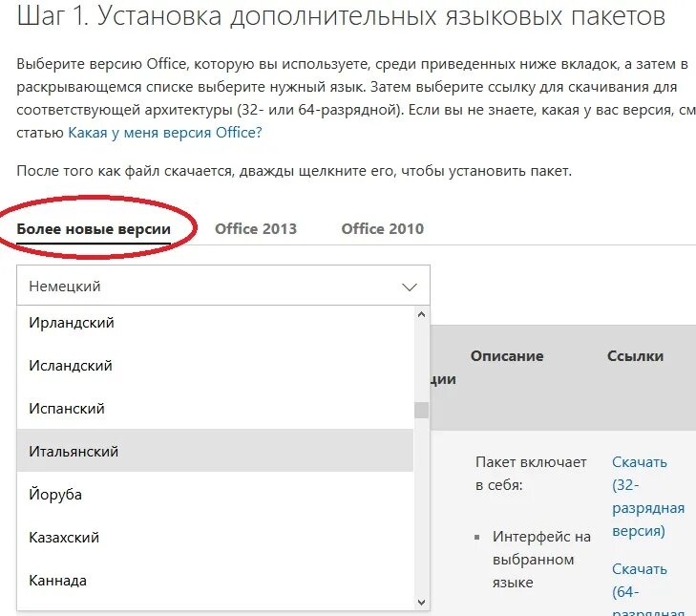Click the chevron arrow of the language dropdown

coord(410,287)
